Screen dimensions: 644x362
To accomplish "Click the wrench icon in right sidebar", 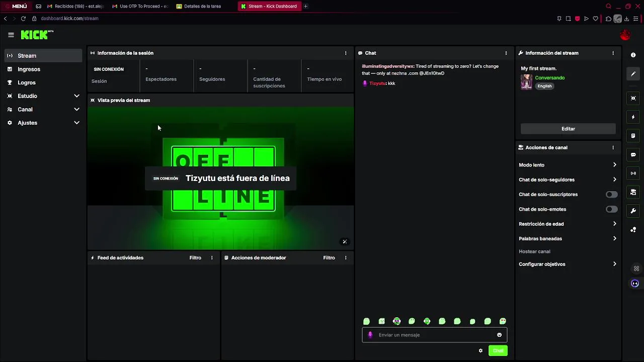I will coord(633,211).
